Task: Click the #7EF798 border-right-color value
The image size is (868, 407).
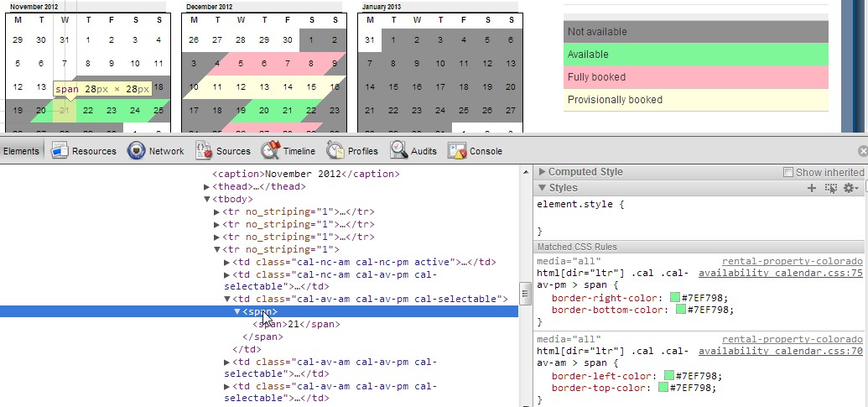Action: (704, 298)
